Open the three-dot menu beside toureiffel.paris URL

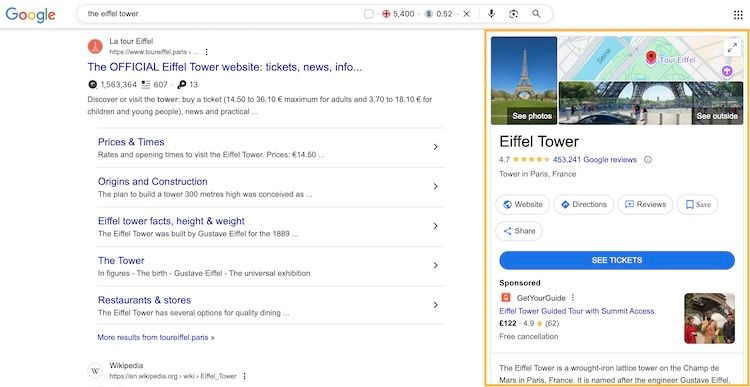pyautogui.click(x=207, y=52)
